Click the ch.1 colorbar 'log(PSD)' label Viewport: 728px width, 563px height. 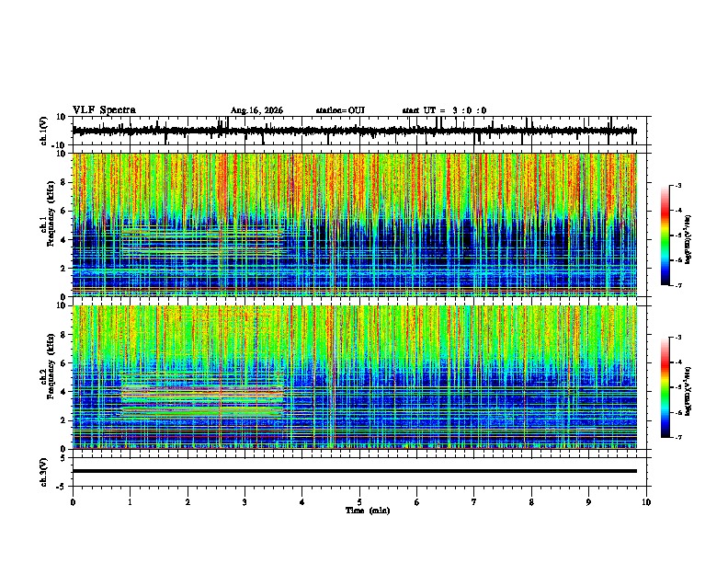pyautogui.click(x=688, y=240)
